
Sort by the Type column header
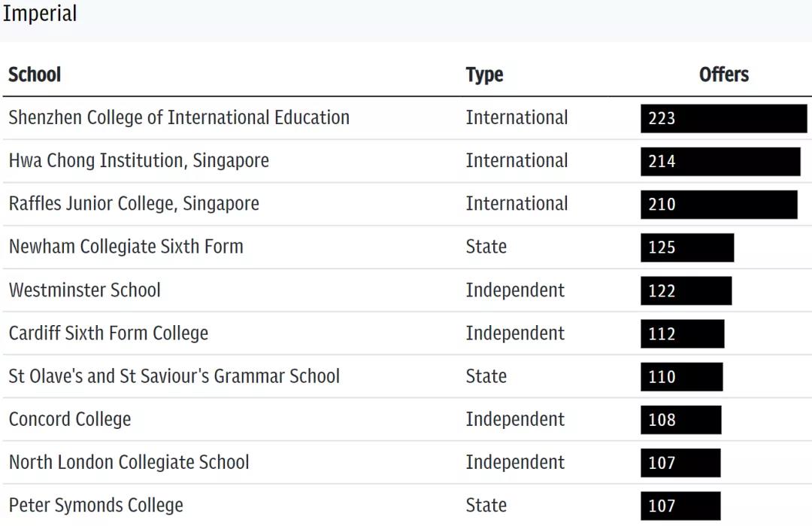click(x=484, y=74)
